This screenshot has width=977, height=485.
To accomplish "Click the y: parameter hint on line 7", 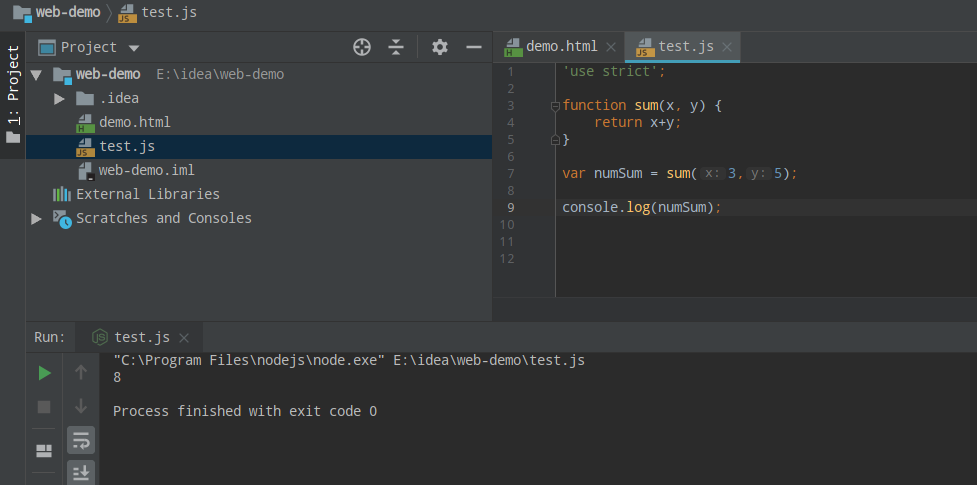I will 759,173.
